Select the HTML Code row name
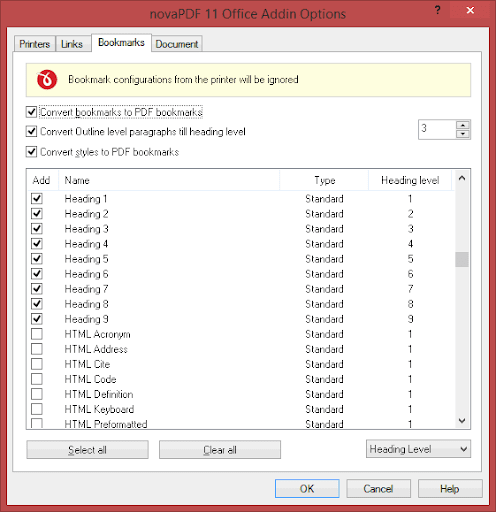The height and width of the screenshot is (512, 496). pos(90,379)
